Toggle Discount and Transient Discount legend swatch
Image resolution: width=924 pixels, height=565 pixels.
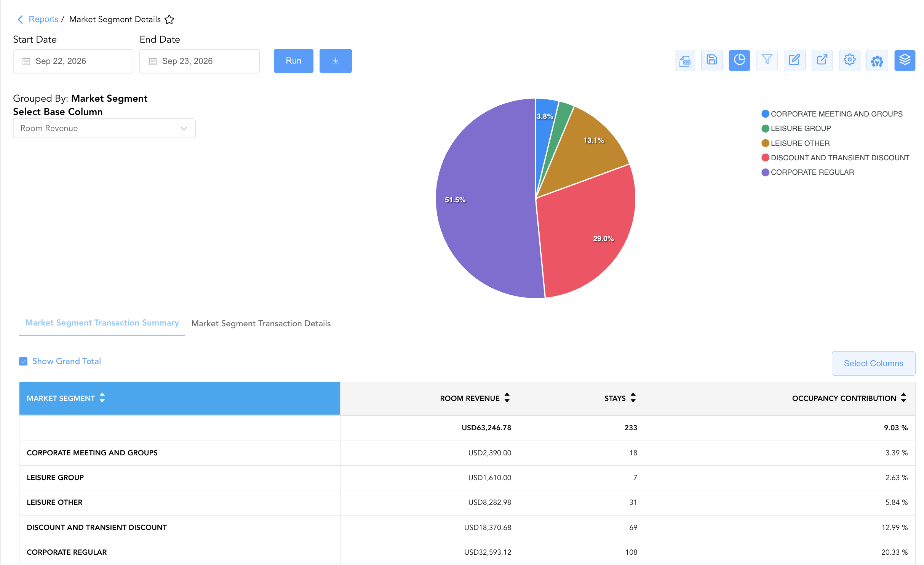click(765, 158)
